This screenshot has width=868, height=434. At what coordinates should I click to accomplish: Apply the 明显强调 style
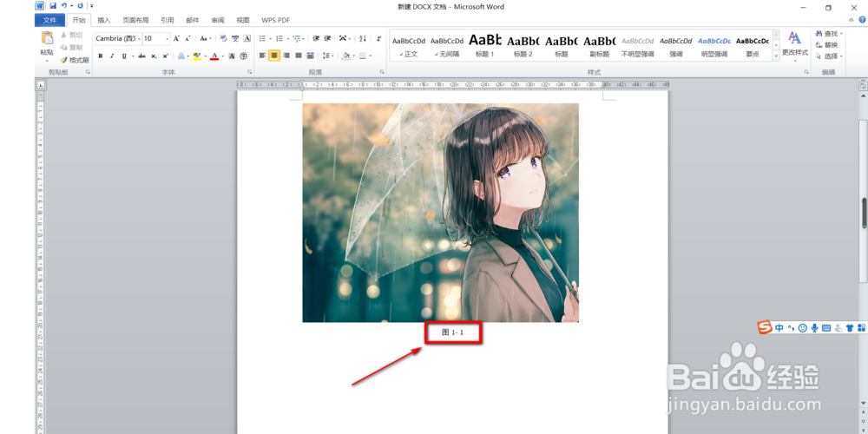[714, 46]
